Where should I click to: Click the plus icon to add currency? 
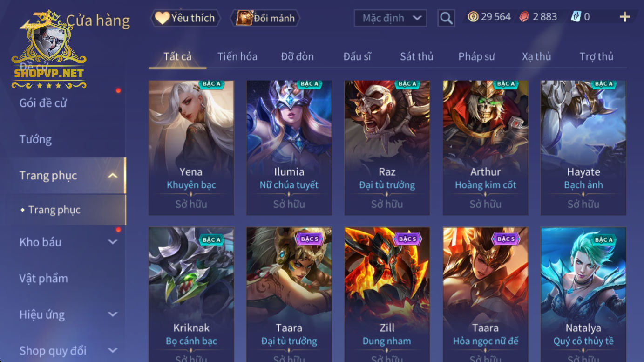click(624, 17)
